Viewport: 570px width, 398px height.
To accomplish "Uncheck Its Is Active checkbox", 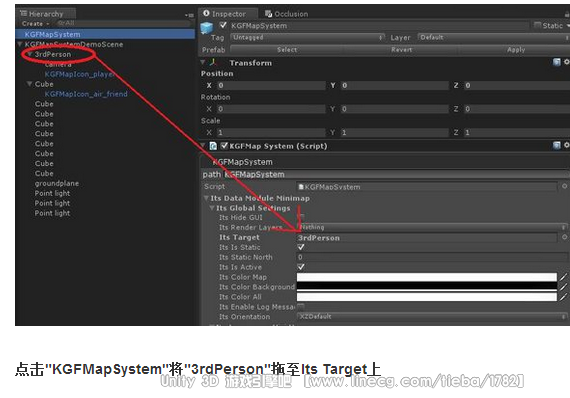I will 301,267.
